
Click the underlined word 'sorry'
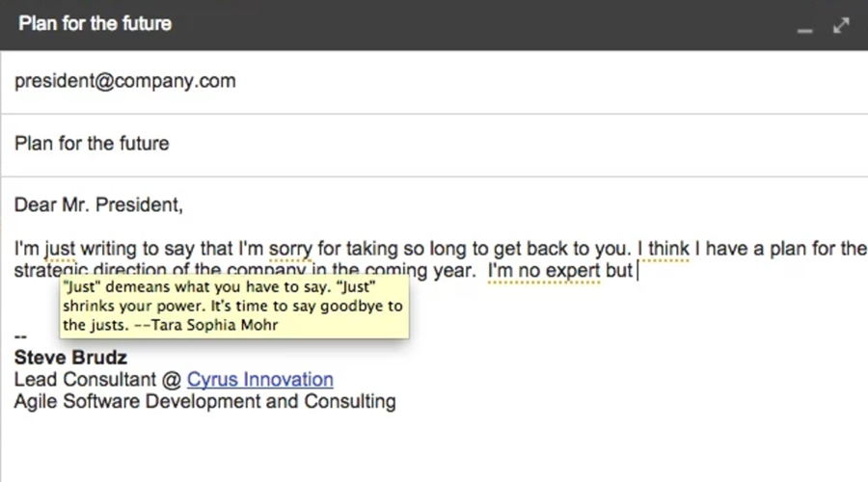pos(289,249)
